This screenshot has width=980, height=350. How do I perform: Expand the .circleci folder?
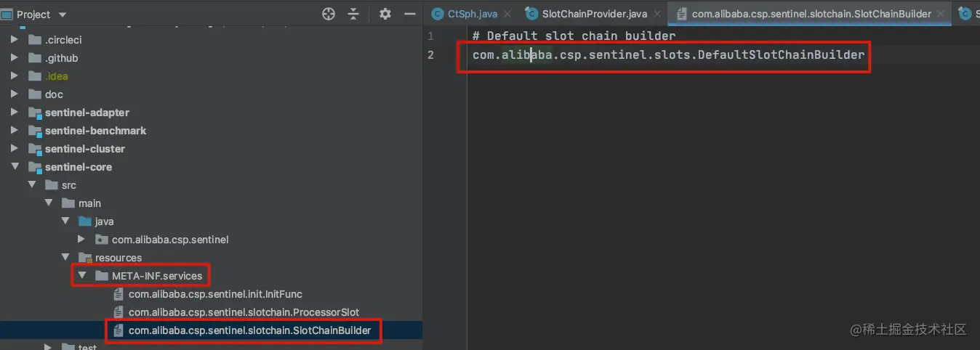[14, 40]
